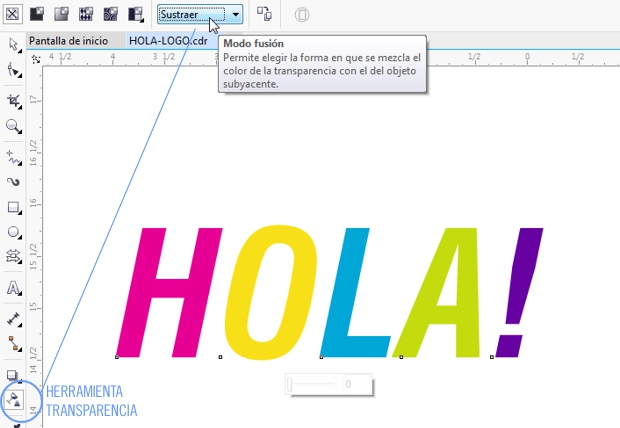The height and width of the screenshot is (428, 620).
Task: Activate the Crop tool
Action: [x=14, y=101]
